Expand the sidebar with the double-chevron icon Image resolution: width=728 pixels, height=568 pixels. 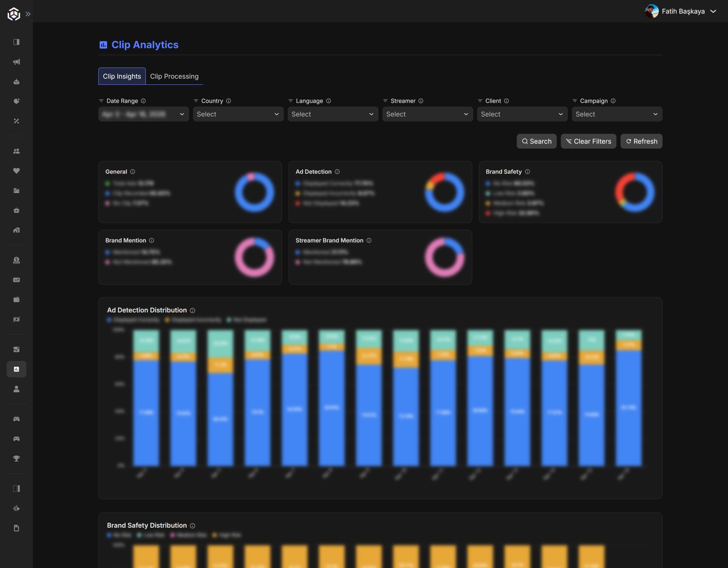pos(28,14)
